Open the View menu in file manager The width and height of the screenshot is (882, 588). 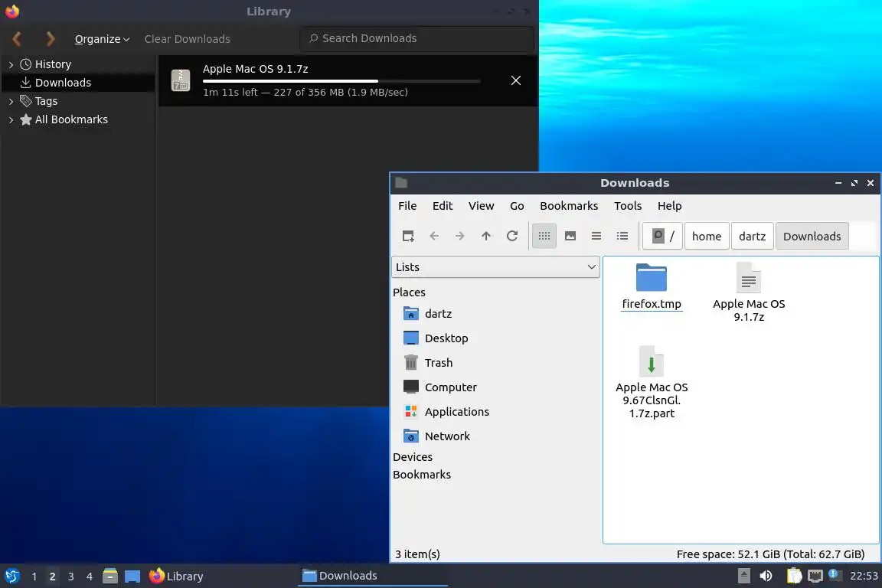point(481,206)
